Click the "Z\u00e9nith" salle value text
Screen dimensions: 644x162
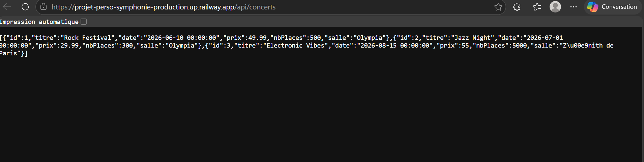[583, 46]
